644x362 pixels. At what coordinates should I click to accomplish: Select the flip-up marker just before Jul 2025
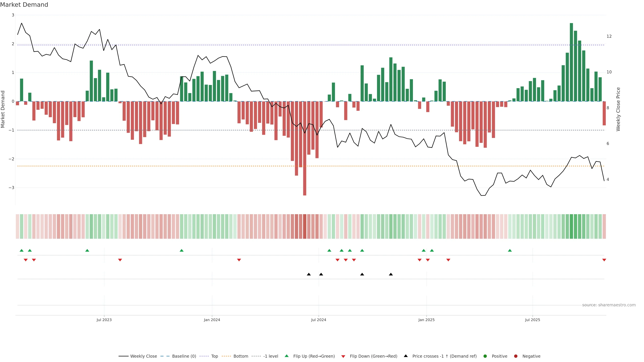[510, 251]
